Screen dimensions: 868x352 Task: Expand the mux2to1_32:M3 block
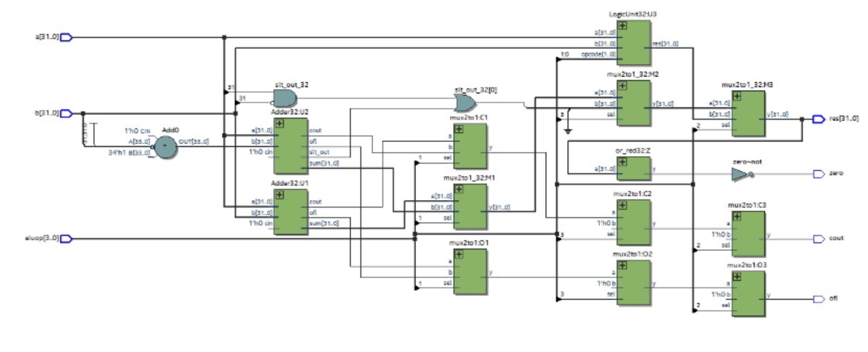[x=737, y=96]
